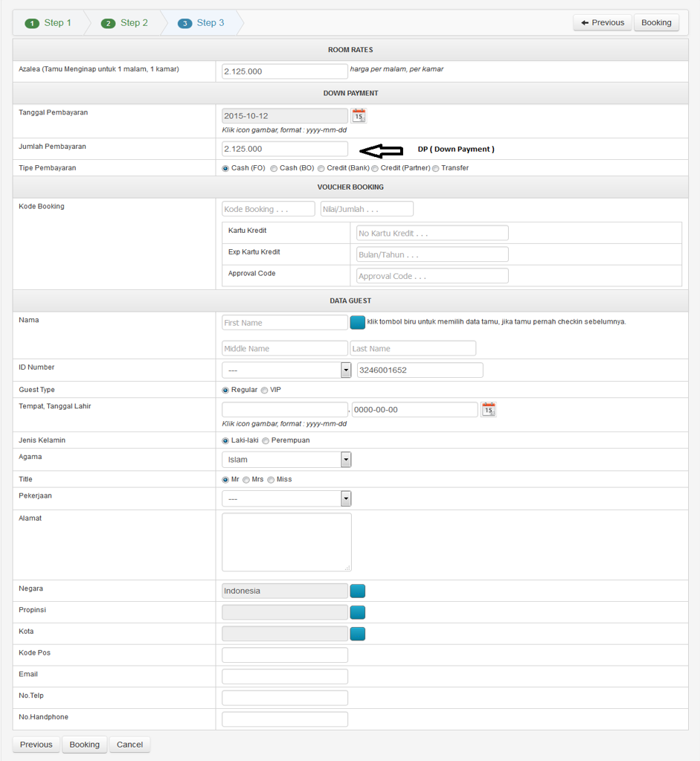
Task: Click the Jumlah Pembayaran amount field
Action: coord(285,149)
